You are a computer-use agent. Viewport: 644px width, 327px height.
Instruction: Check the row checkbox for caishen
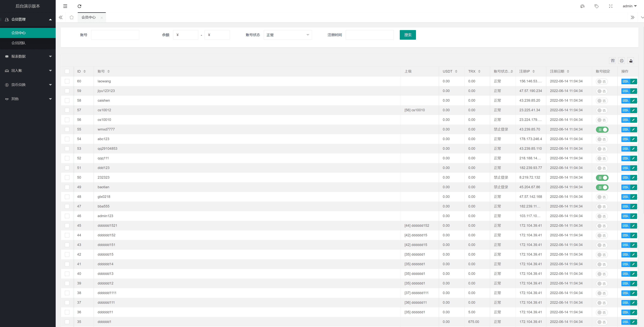67,101
